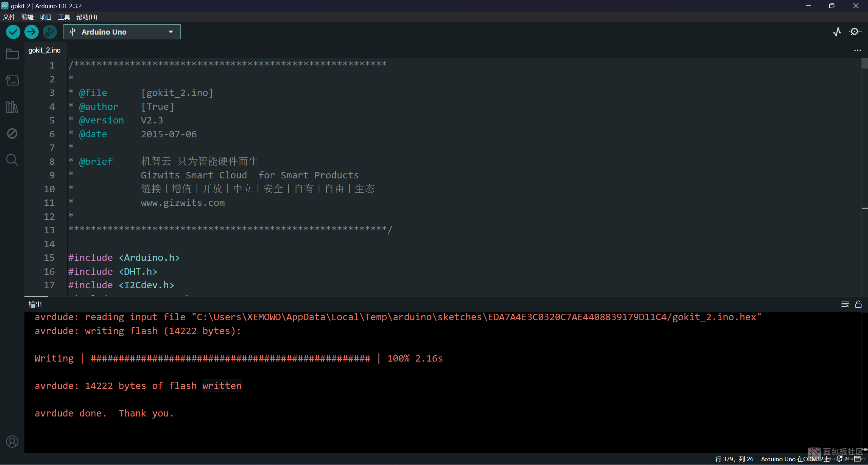Click the 'reading input file' output line
Viewport: 868px width, 465px height.
point(398,317)
